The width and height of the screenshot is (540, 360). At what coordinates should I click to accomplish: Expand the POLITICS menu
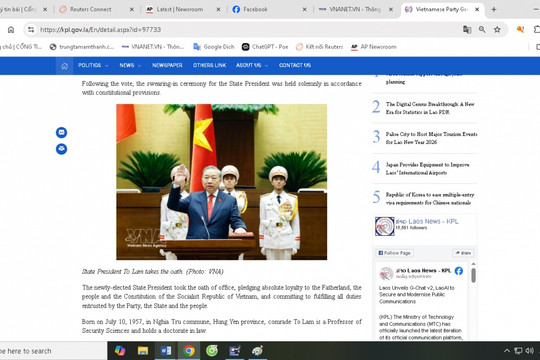click(x=93, y=65)
